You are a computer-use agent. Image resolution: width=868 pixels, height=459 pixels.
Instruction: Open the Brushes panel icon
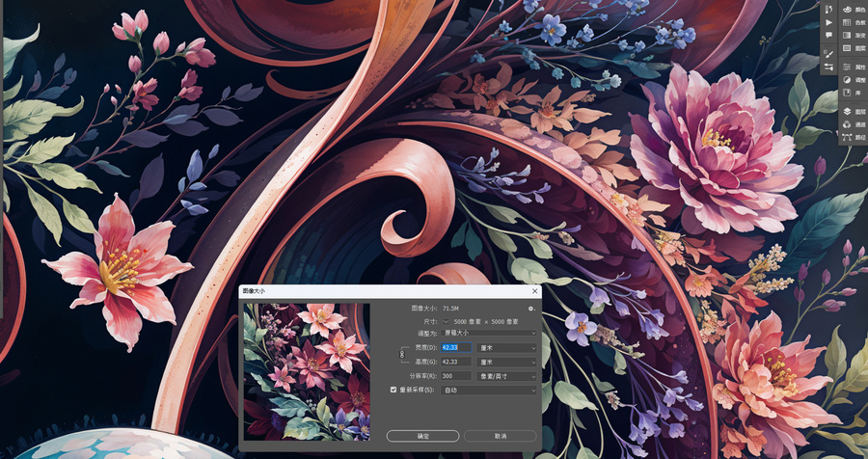tap(828, 53)
